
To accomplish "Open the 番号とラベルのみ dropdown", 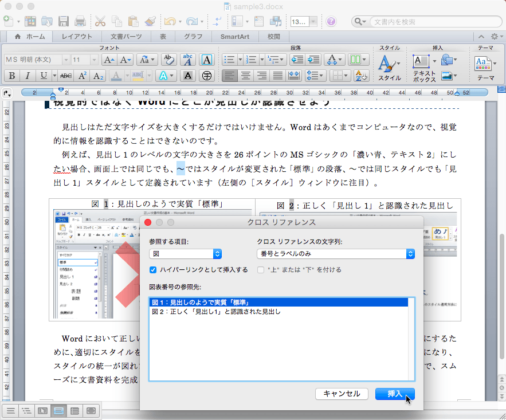I will (x=336, y=254).
